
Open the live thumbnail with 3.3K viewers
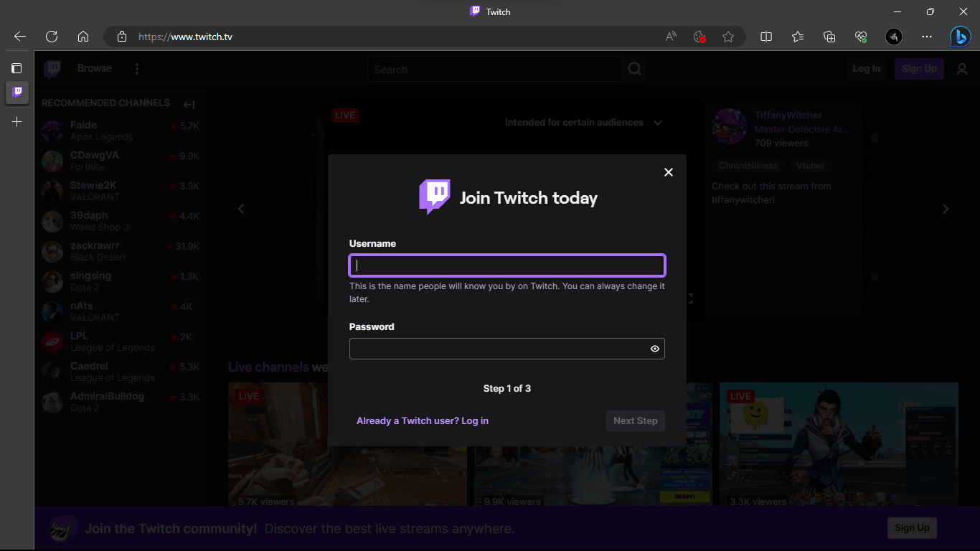tap(839, 444)
